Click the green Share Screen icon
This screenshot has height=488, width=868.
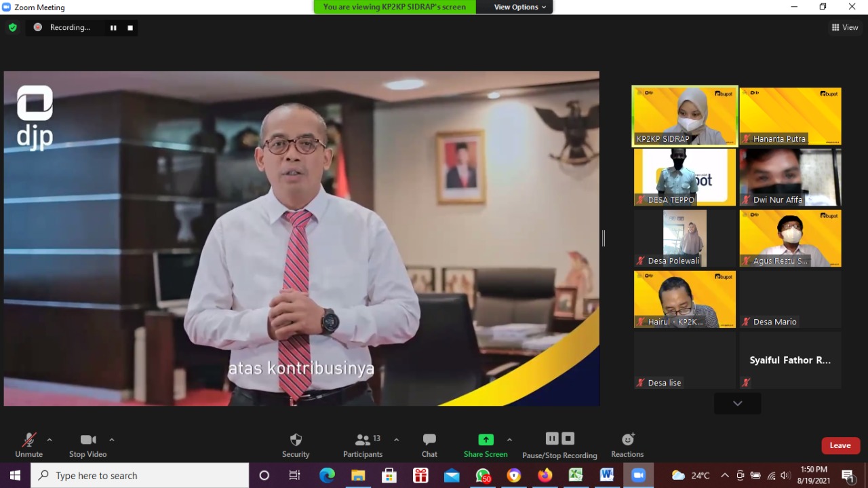point(486,440)
